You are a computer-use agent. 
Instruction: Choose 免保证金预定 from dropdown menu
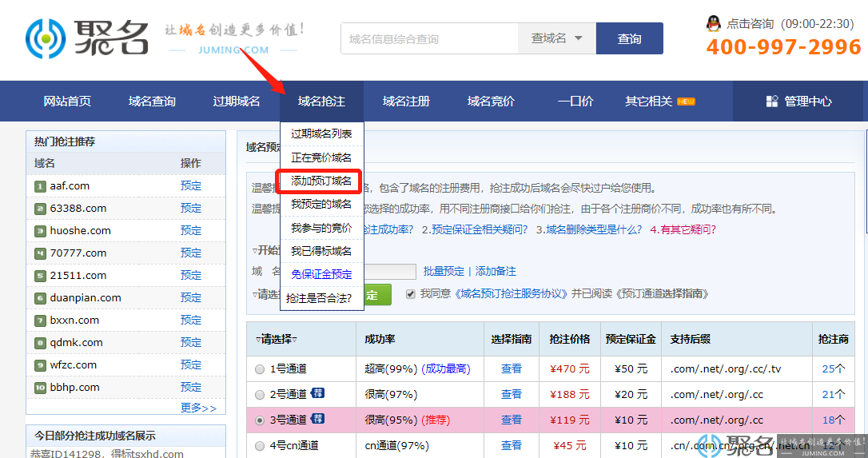(321, 274)
